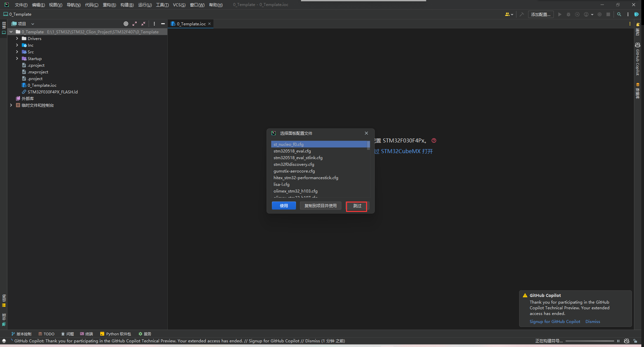This screenshot has height=347, width=644.
Task: Click the 使用 button in dialog
Action: (284, 206)
